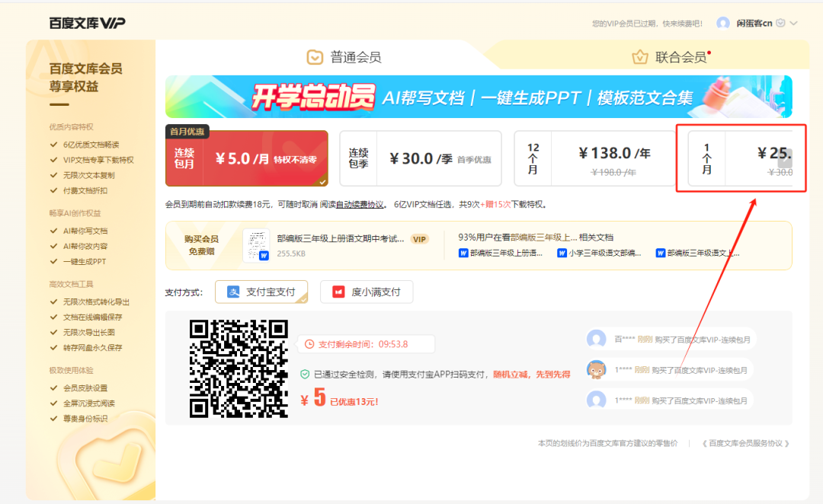Click the 普通会员 tab icon
The image size is (823, 504).
click(315, 57)
